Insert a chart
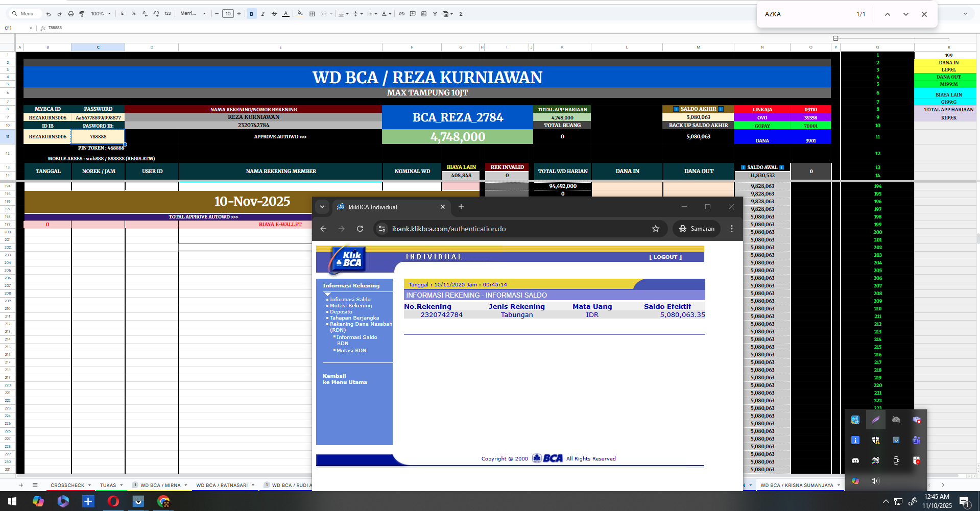 (424, 14)
